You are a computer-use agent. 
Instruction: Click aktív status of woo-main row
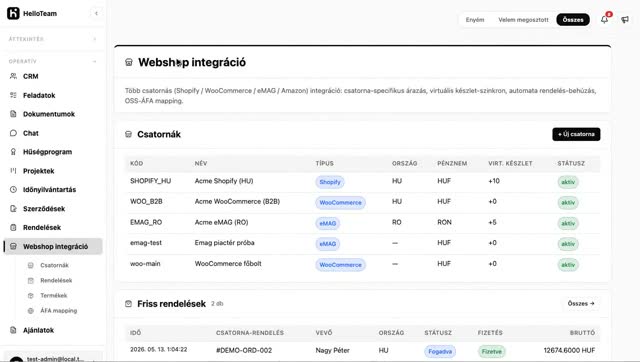[568, 264]
